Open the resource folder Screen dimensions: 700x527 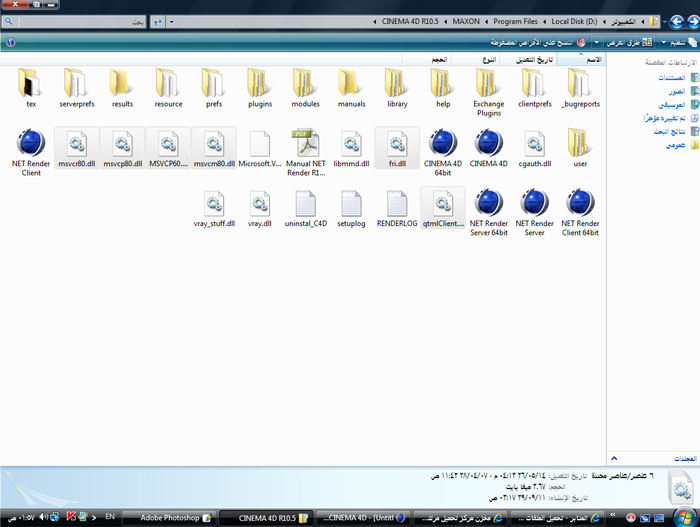coord(168,88)
